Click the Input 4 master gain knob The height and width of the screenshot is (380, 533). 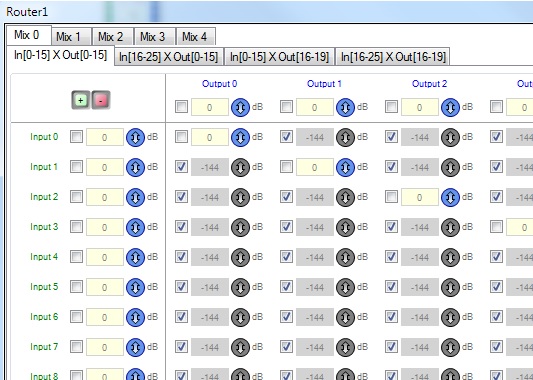coord(135,257)
